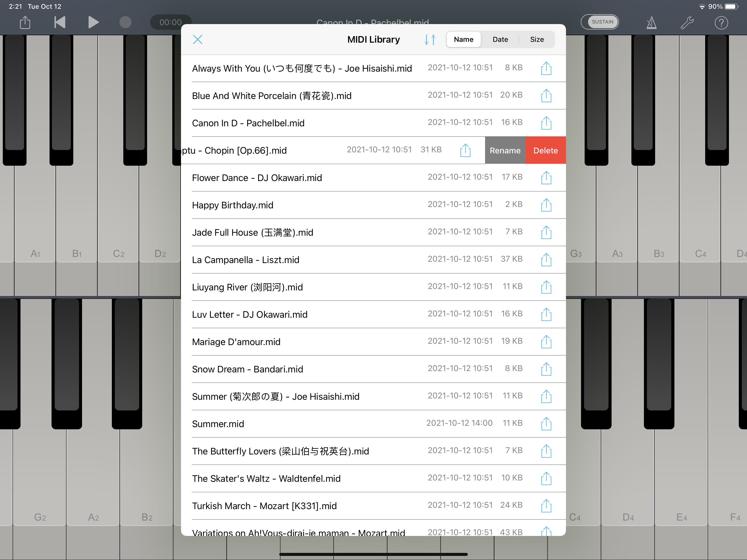Open help with the question mark icon
This screenshot has height=560, width=747.
(721, 23)
